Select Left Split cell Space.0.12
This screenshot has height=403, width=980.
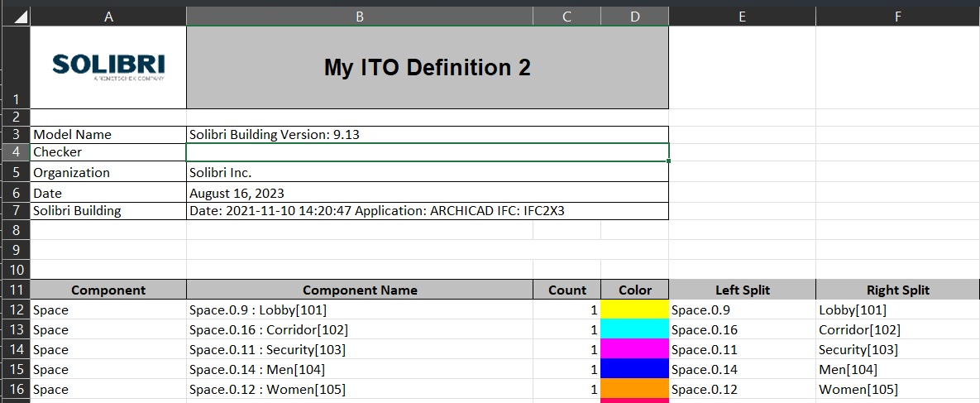point(742,389)
